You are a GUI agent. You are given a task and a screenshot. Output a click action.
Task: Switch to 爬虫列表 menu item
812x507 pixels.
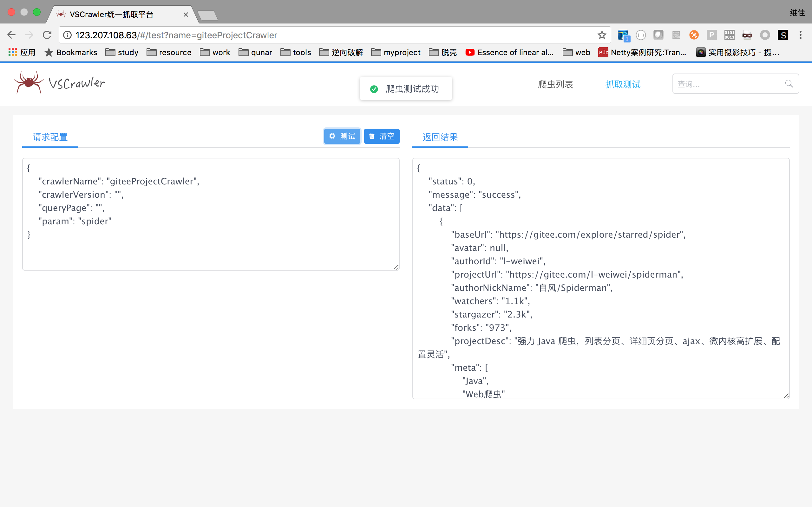click(555, 84)
